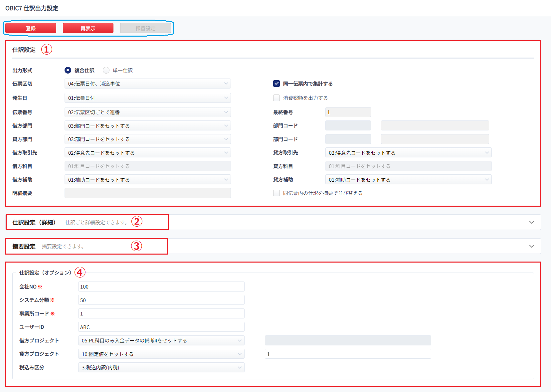
Task: Click the 登録 (Register) button
Action: 30,28
